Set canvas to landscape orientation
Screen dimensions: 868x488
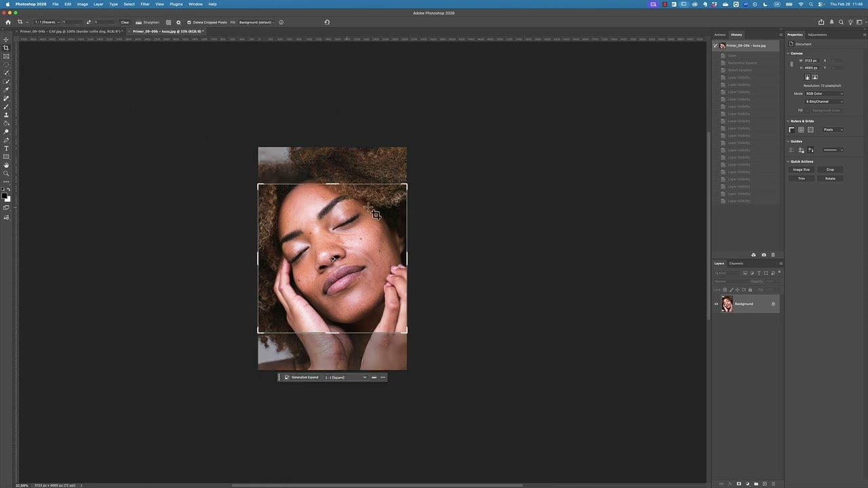click(815, 77)
